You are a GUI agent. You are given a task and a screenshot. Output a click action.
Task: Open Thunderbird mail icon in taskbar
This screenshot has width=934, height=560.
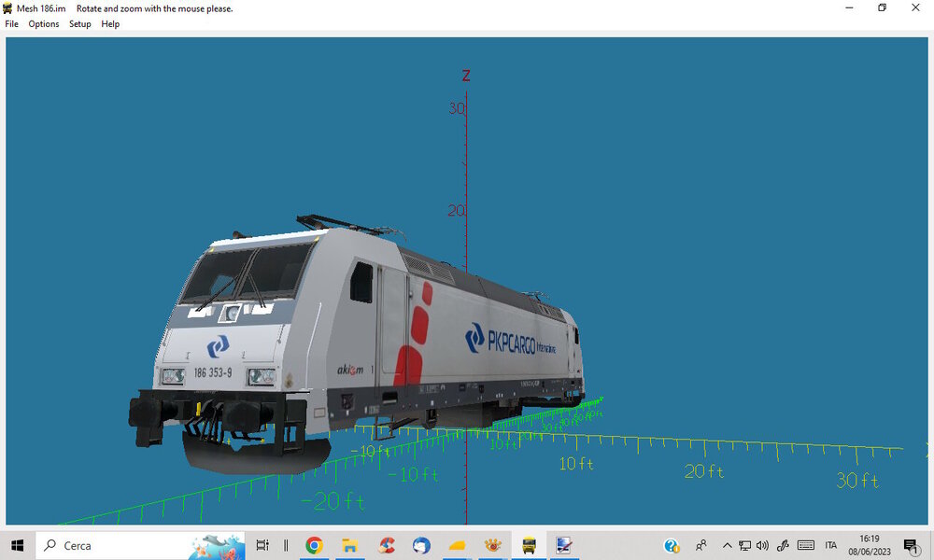pos(421,545)
